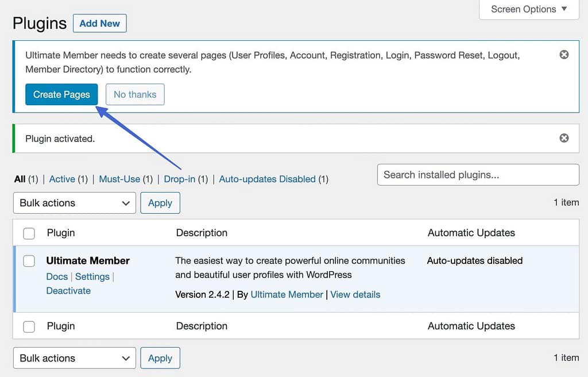Decline page creation with No thanks

click(x=135, y=94)
